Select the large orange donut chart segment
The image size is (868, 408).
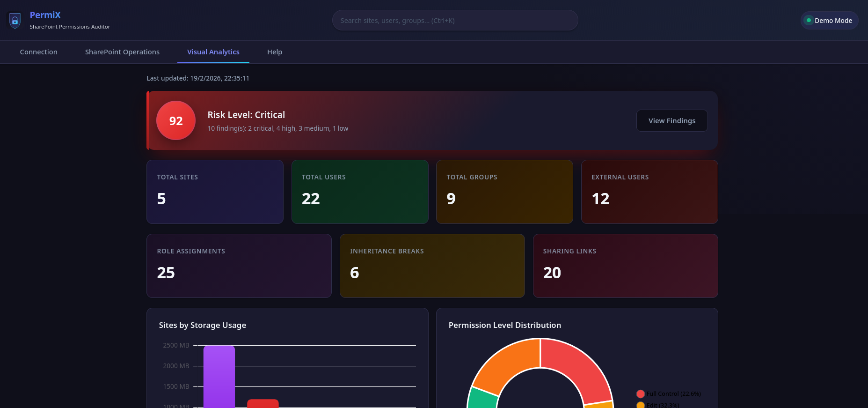(x=505, y=363)
